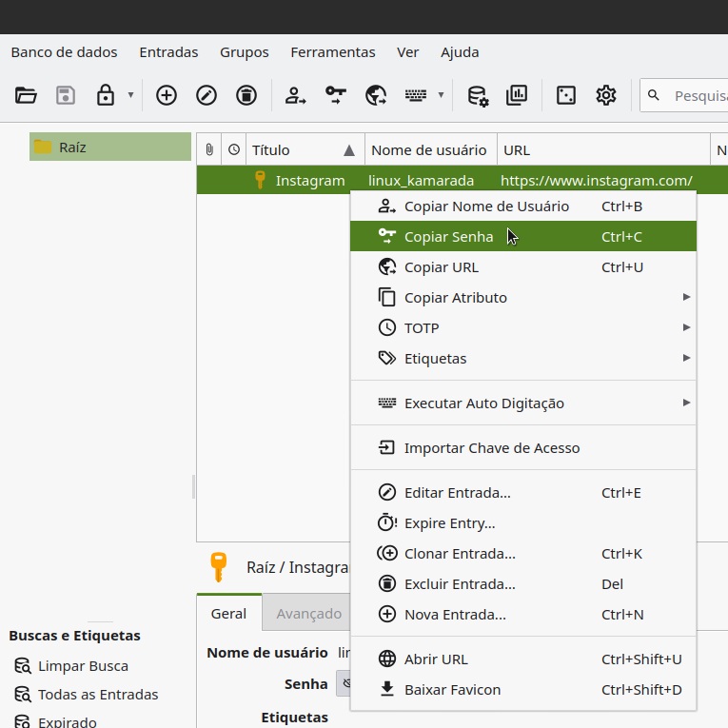Choose Copiar Senha from context menu
The width and height of the screenshot is (728, 728).
tap(523, 236)
